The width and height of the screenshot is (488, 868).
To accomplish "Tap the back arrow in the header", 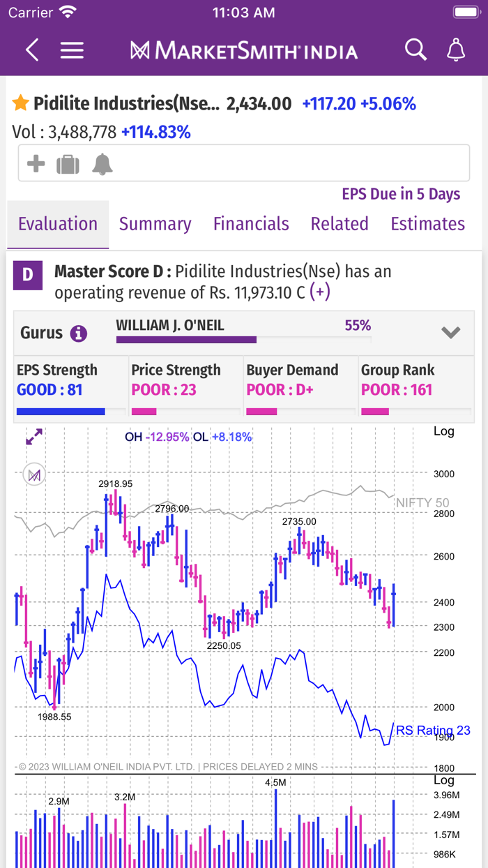I will [32, 50].
